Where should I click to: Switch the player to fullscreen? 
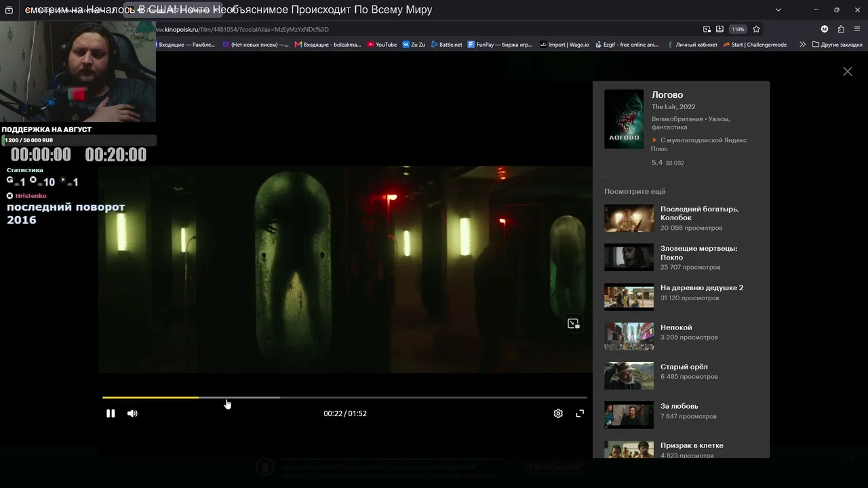pyautogui.click(x=580, y=413)
